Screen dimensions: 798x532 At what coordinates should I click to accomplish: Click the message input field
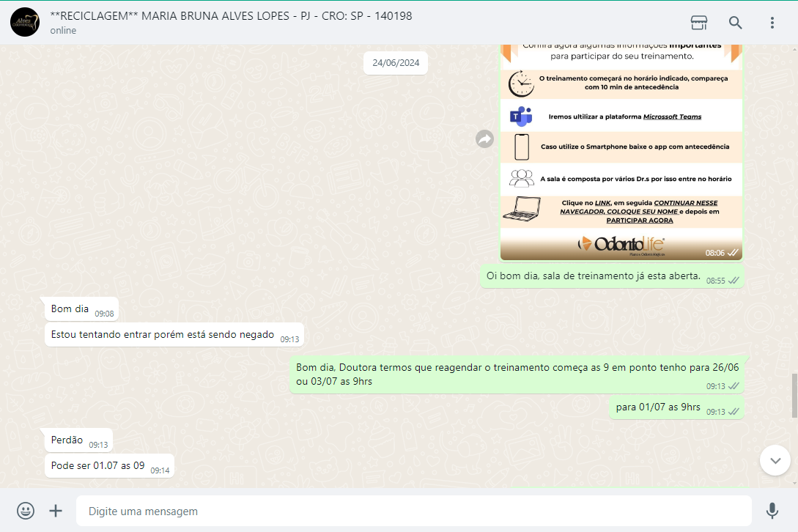(414, 511)
